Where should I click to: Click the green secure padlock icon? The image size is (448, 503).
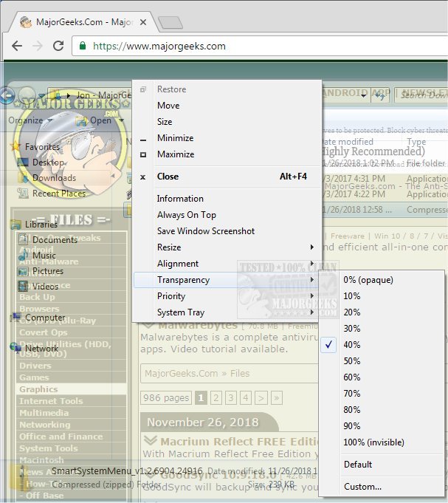point(83,46)
